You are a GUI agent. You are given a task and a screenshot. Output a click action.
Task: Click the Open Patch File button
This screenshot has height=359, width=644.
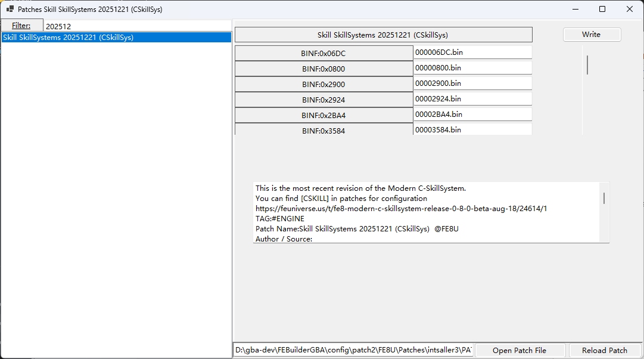[x=519, y=350]
